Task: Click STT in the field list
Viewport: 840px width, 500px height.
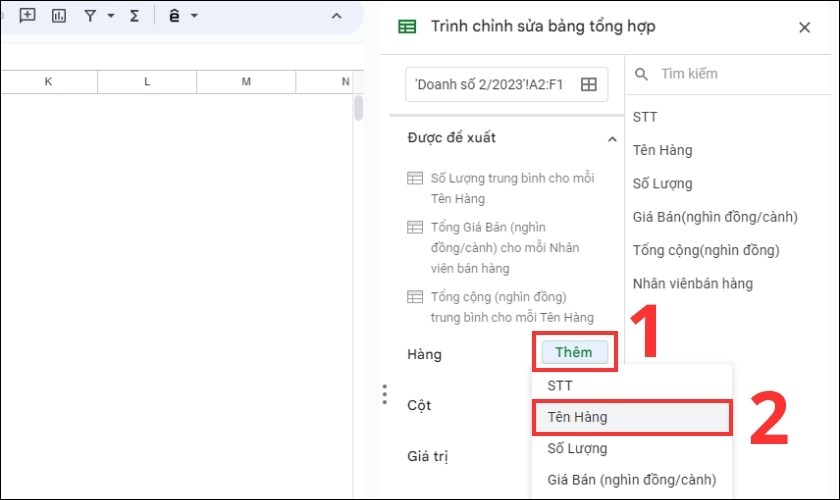Action: tap(644, 117)
